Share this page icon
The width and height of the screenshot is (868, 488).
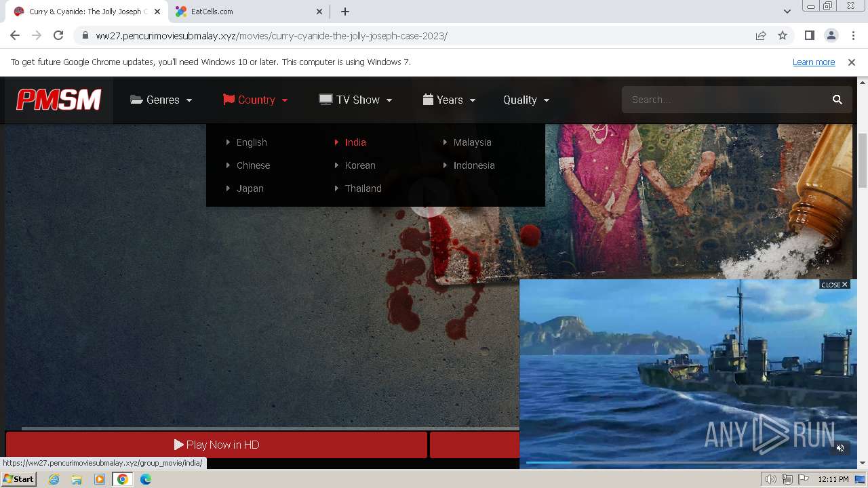[761, 36]
